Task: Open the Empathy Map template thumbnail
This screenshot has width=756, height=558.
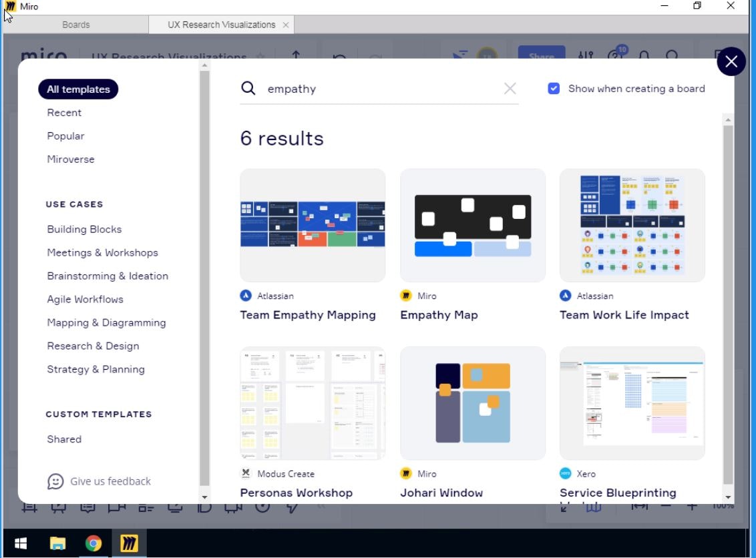Action: coord(473,225)
